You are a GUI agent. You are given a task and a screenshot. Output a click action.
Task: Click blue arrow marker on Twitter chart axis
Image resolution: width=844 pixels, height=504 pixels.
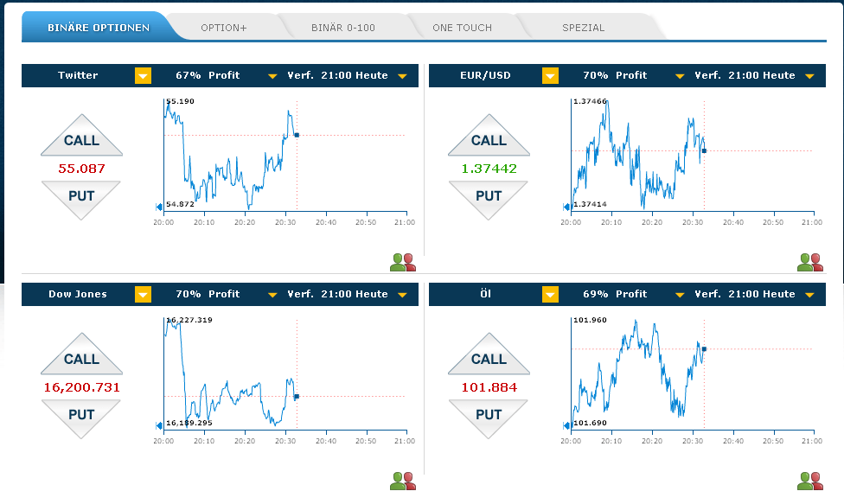[159, 207]
